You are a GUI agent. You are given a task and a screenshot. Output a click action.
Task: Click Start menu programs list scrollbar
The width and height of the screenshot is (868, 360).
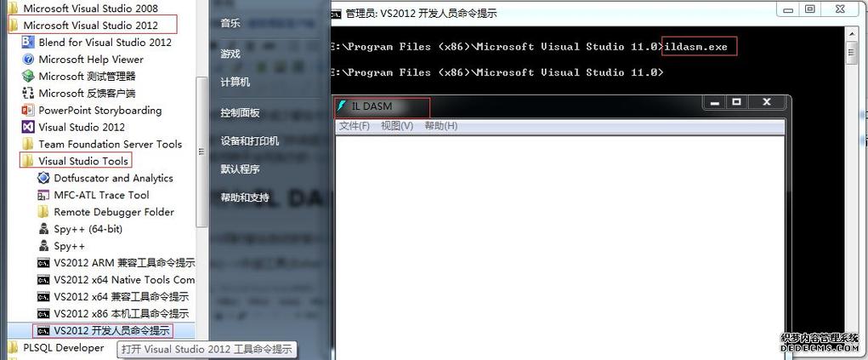pos(202,152)
